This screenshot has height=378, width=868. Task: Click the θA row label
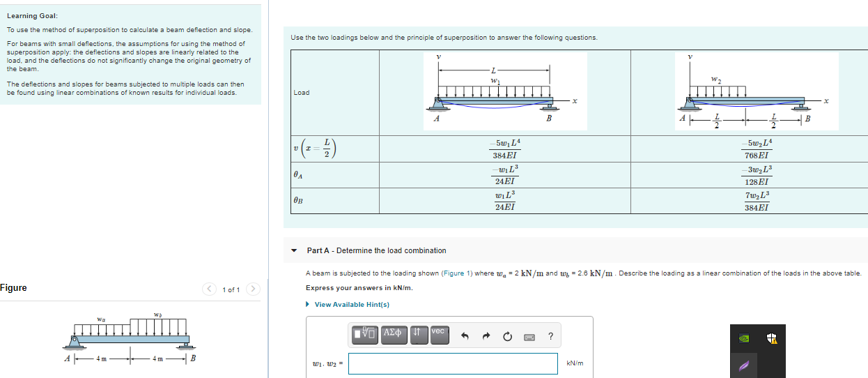coord(298,176)
